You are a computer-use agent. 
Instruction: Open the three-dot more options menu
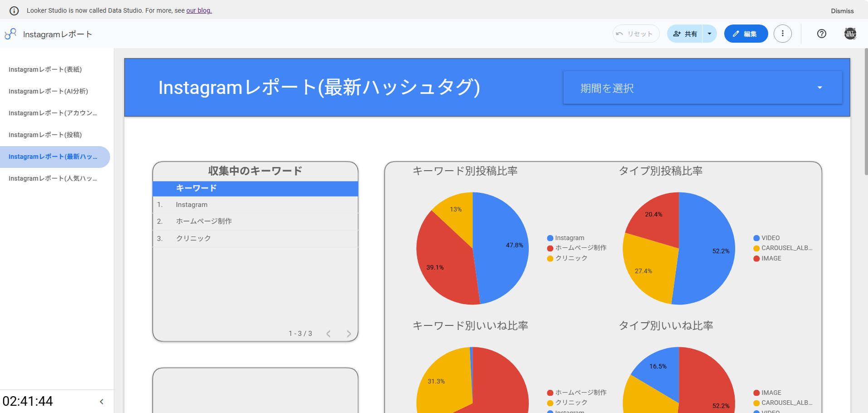click(783, 34)
